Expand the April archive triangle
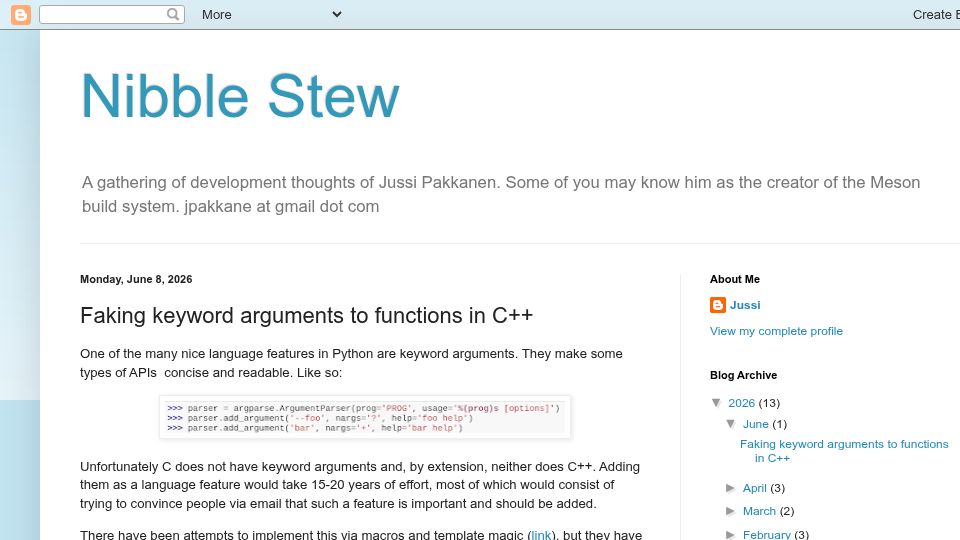The image size is (960, 540). point(730,488)
